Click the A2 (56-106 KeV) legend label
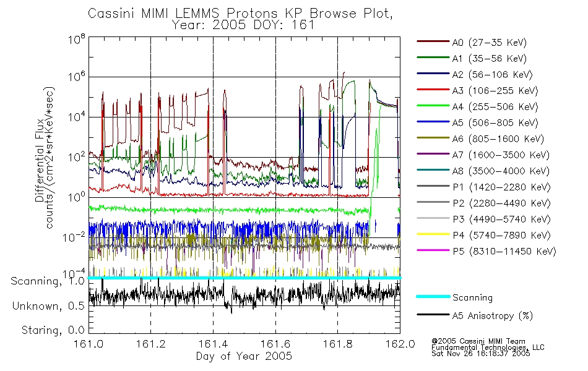 [492, 75]
